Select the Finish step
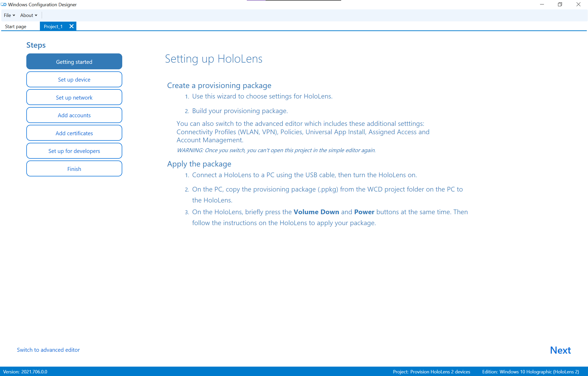Image resolution: width=588 pixels, height=376 pixels. click(x=74, y=168)
